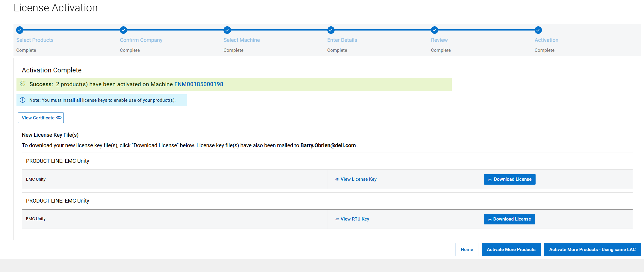The image size is (644, 272).
Task: Click the eye icon next to View RTU Key
Action: pos(337,219)
